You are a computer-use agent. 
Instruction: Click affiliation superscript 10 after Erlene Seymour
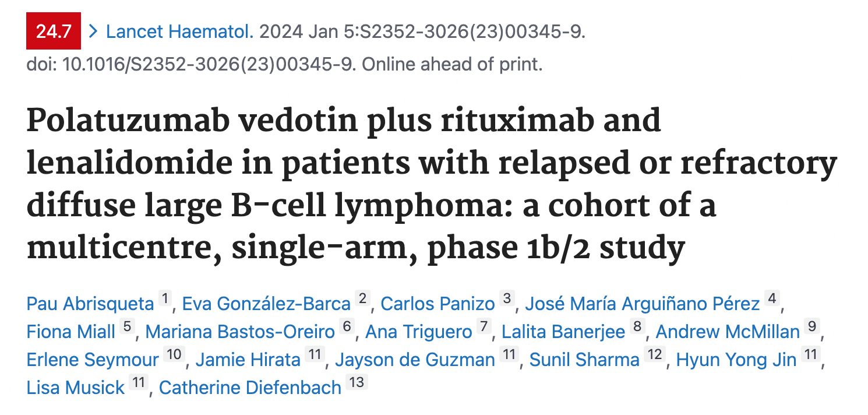coord(174,355)
